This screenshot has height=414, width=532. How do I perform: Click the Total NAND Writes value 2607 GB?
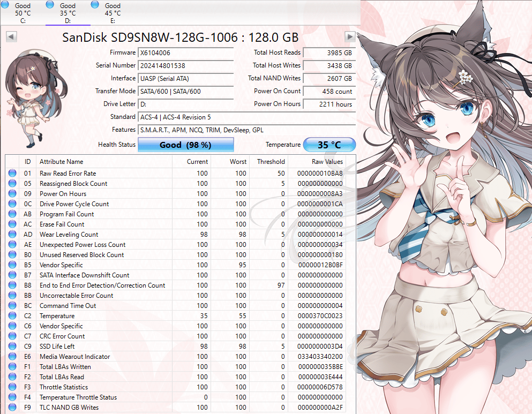[x=329, y=79]
